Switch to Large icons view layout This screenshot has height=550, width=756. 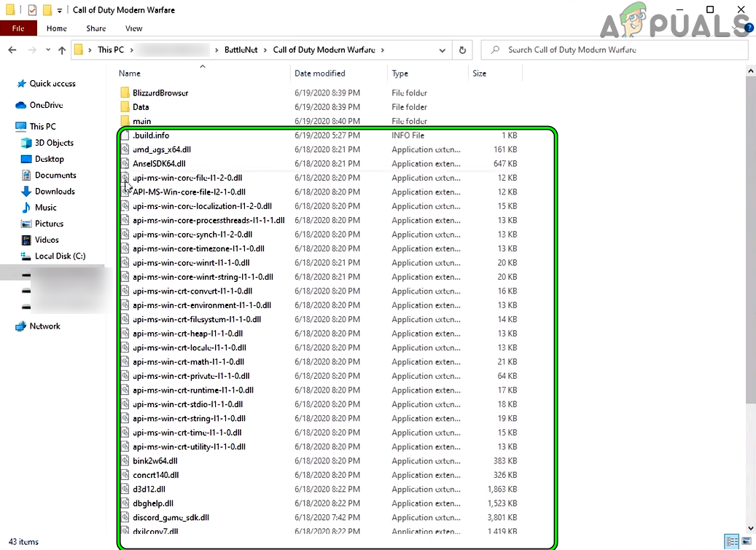tap(747, 541)
